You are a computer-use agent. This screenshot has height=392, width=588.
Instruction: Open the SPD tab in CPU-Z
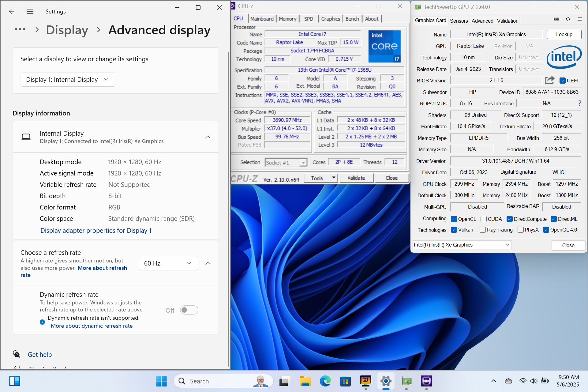pos(309,19)
